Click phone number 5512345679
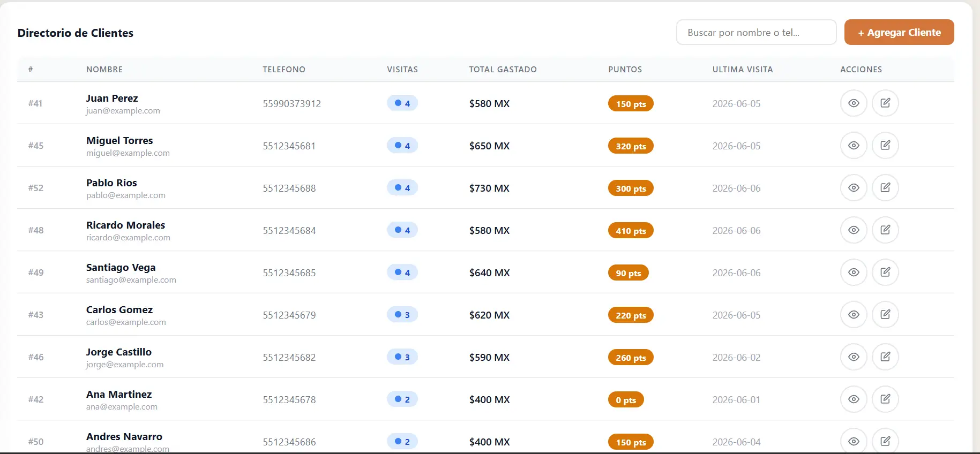This screenshot has height=454, width=980. (289, 315)
